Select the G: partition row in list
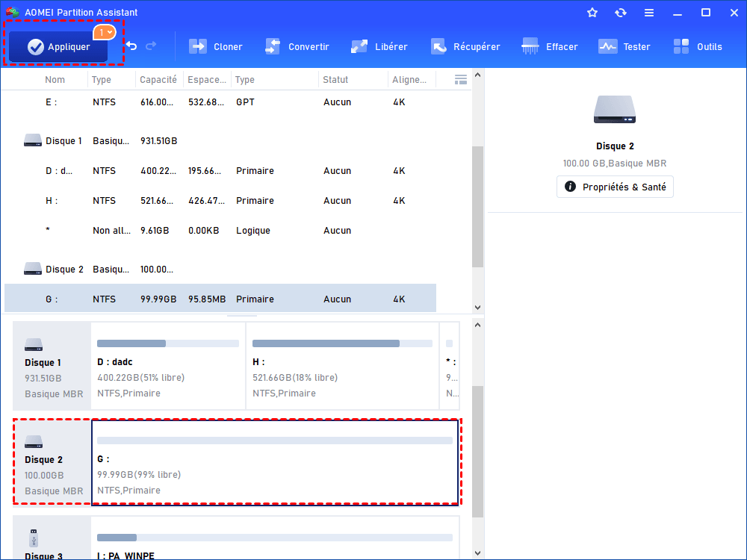 [x=220, y=299]
